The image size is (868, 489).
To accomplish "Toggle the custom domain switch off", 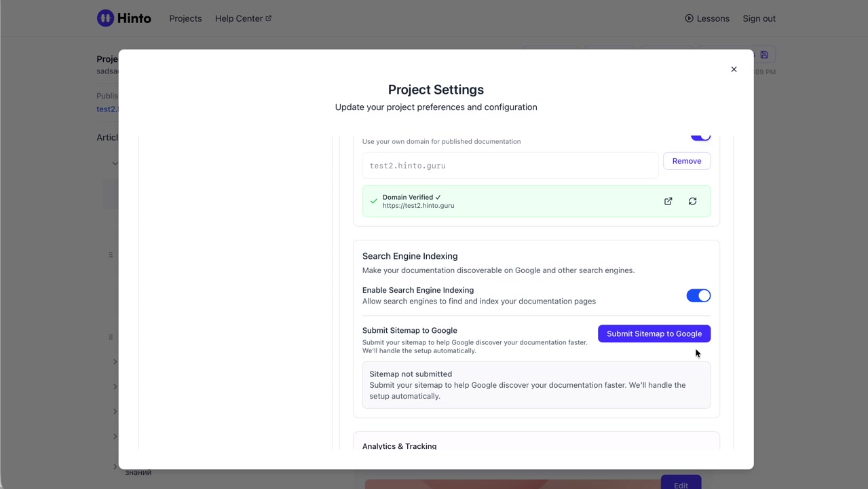I will pyautogui.click(x=700, y=137).
